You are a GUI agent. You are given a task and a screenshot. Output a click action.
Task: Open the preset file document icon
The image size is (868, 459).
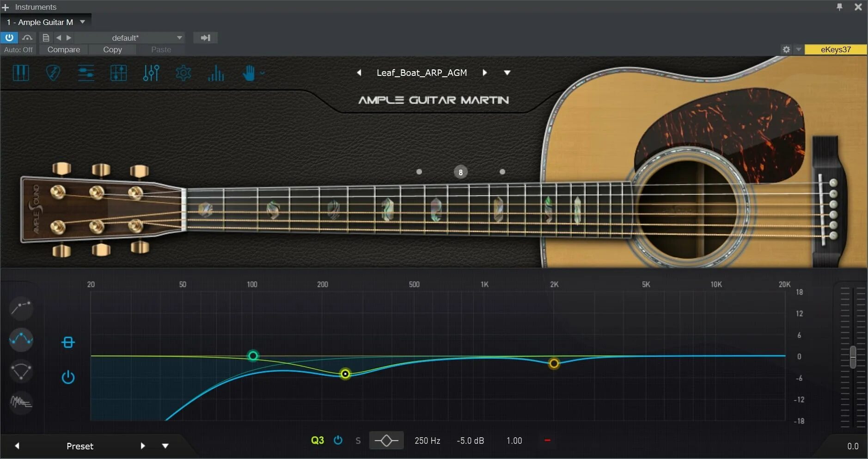click(x=46, y=37)
